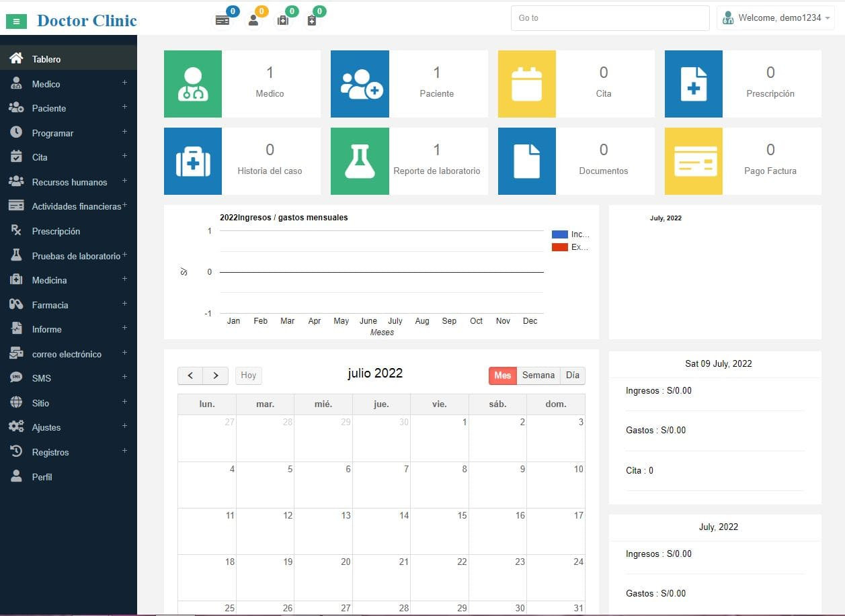This screenshot has height=616, width=845.
Task: Open the Reporte de laboratorio flask icon
Action: (x=360, y=161)
